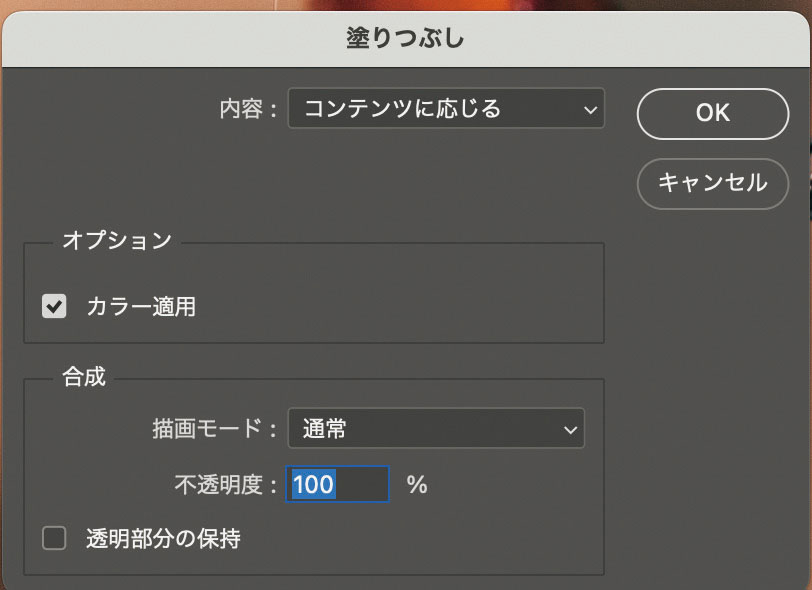Click the 合成 group heading

83,377
